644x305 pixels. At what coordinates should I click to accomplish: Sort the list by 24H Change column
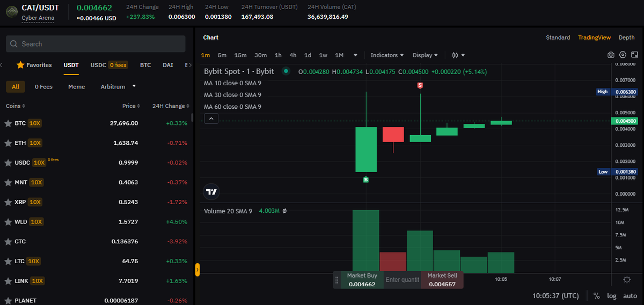click(x=171, y=106)
